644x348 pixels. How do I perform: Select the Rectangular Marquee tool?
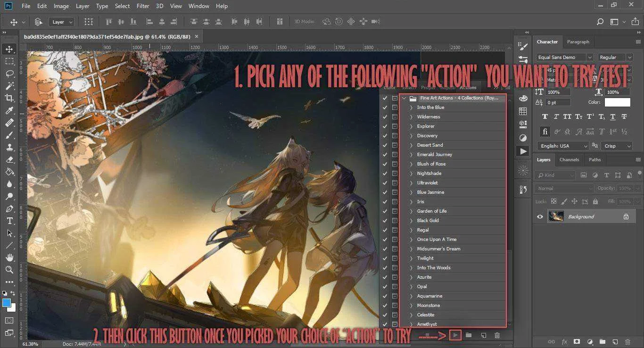click(9, 61)
